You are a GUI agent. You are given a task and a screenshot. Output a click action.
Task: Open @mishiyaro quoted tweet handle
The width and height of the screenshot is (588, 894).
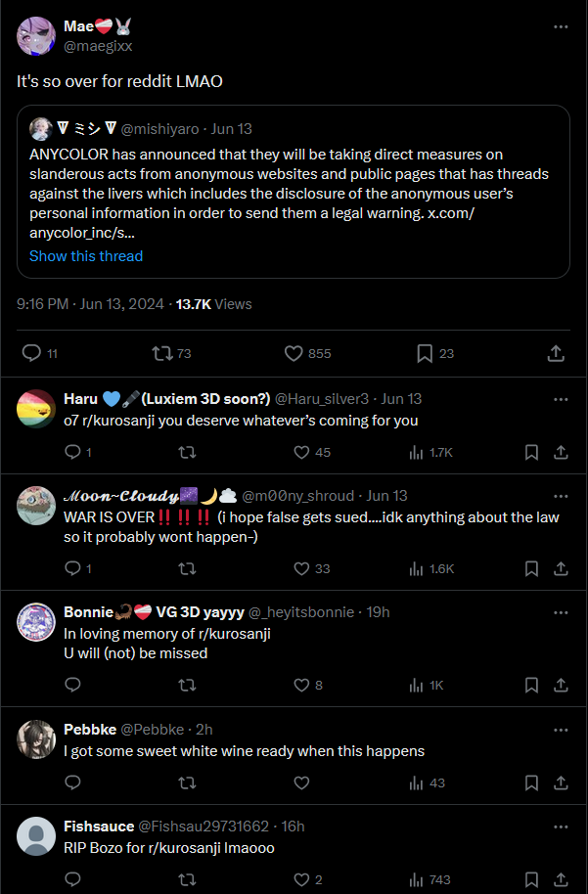click(159, 129)
